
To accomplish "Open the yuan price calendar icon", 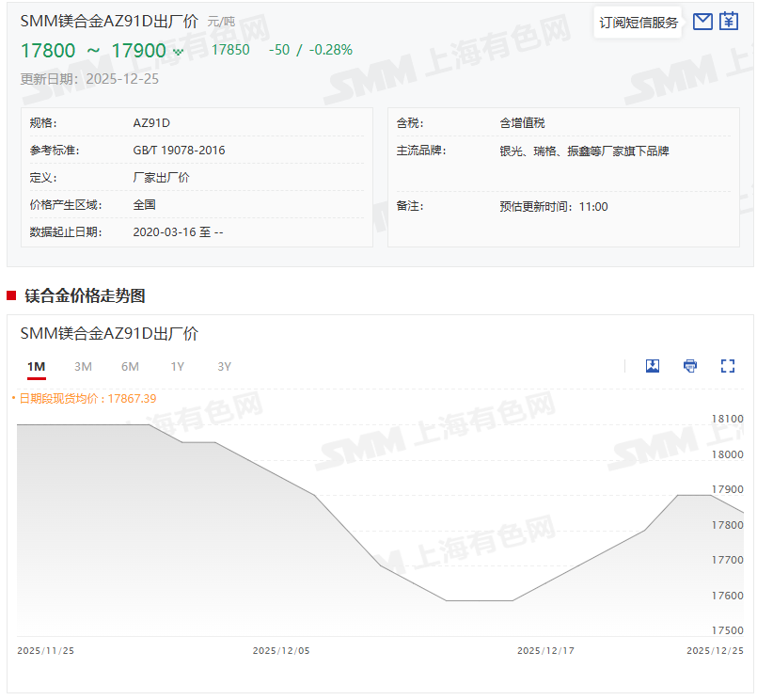I will (x=729, y=22).
